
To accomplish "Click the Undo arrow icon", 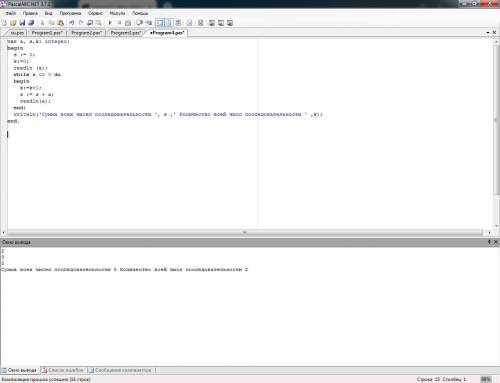I will [x=72, y=23].
